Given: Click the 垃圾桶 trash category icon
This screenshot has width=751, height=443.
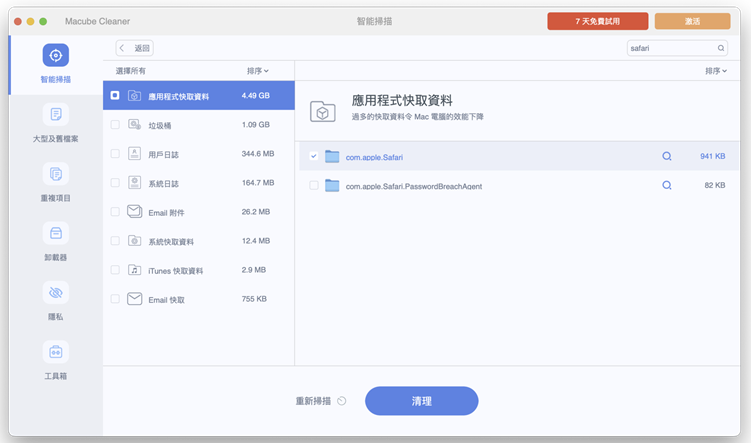Looking at the screenshot, I should pos(134,125).
